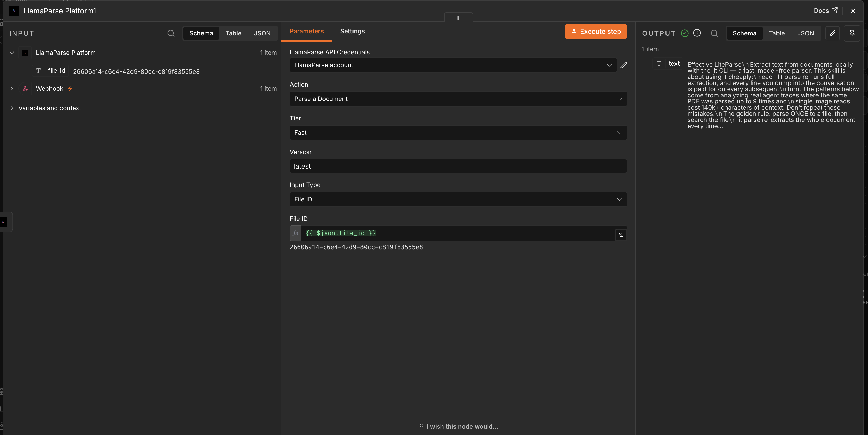Open the Parameters tab
The image size is (868, 435).
tap(306, 31)
